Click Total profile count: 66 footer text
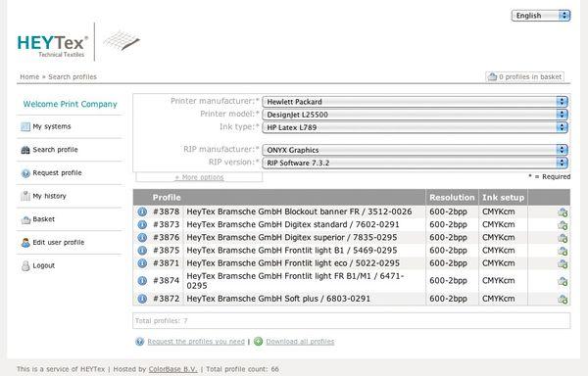588x376 pixels. (x=242, y=369)
